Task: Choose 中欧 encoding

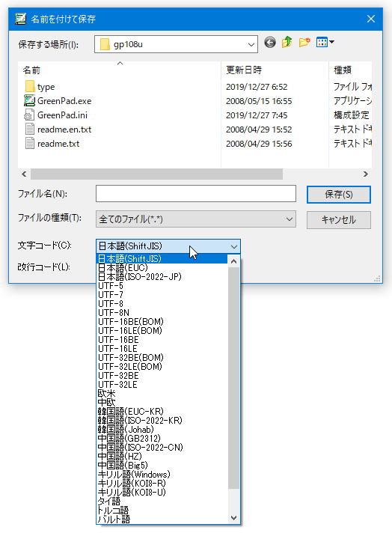Action: [162, 403]
